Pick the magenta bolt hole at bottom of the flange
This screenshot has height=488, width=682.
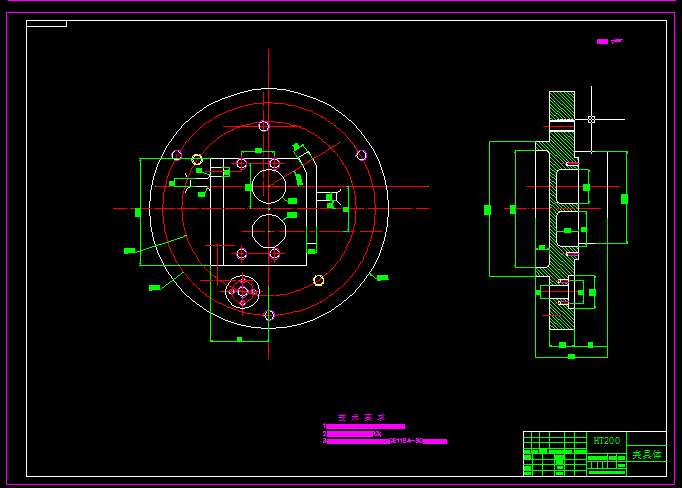tap(269, 315)
